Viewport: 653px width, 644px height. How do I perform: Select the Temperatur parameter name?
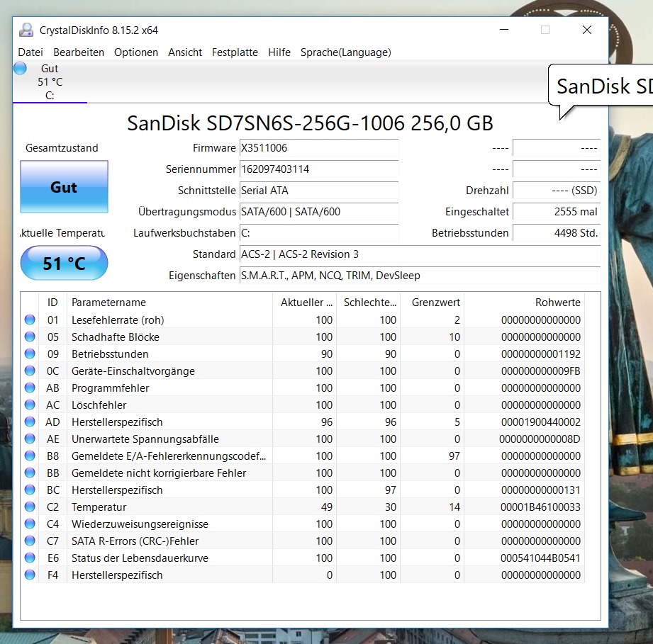coord(99,507)
